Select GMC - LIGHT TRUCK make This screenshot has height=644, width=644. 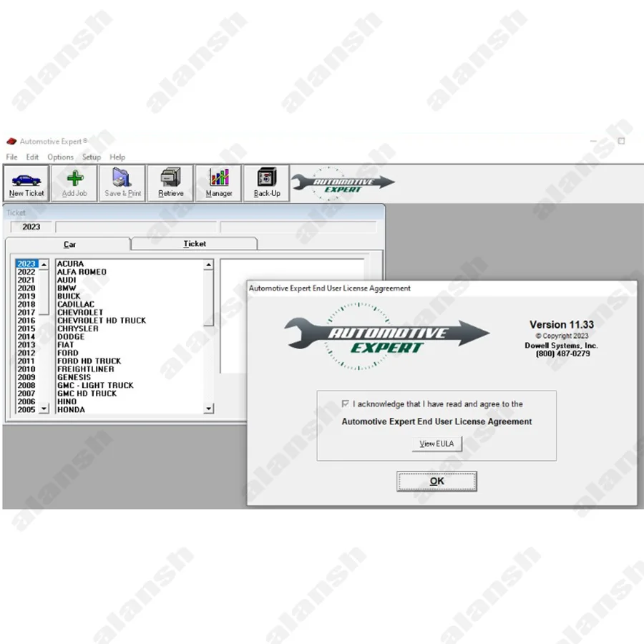[x=95, y=385]
